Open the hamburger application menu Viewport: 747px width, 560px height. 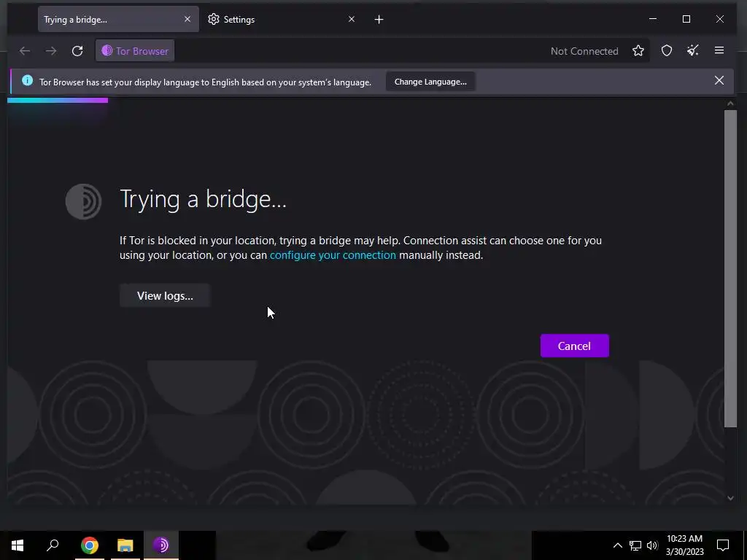coord(719,50)
